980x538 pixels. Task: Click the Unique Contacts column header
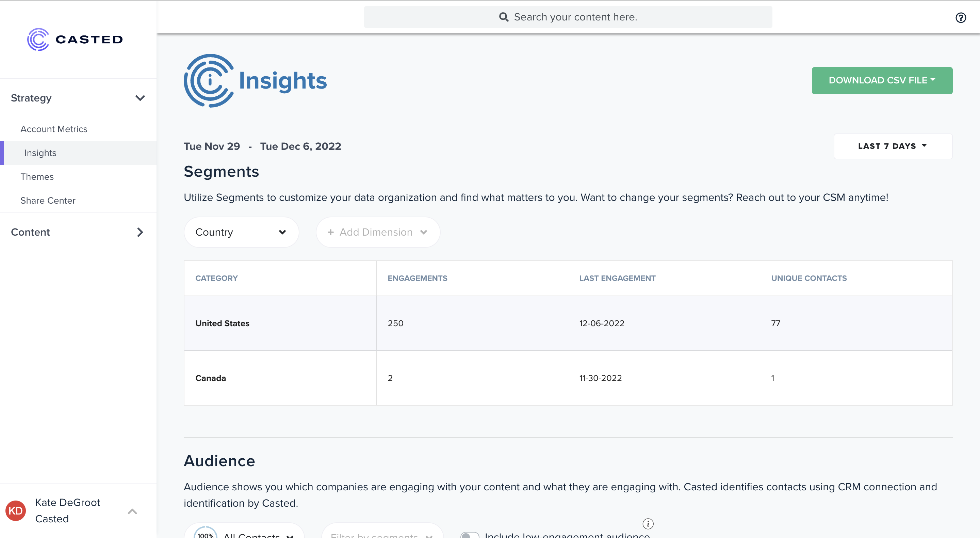(x=809, y=278)
